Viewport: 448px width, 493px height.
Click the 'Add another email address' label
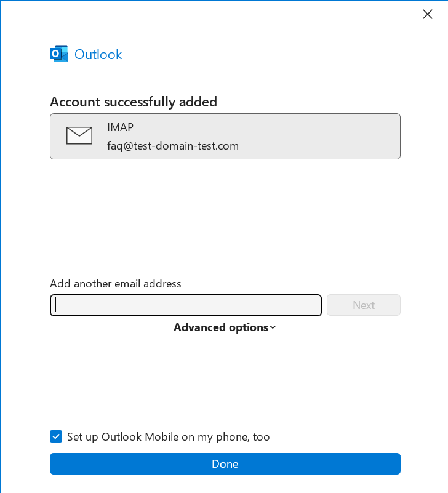point(116,284)
